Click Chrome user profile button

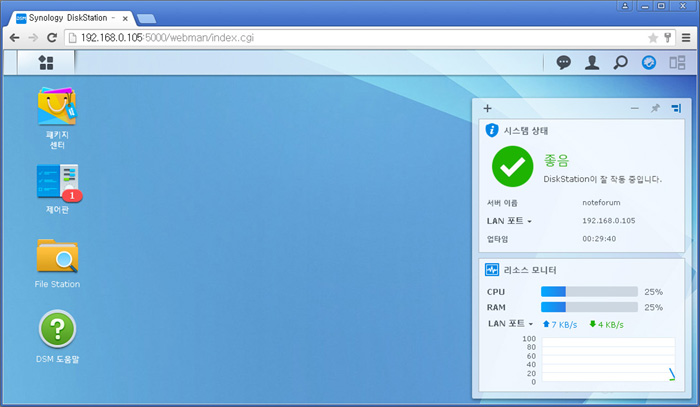point(625,6)
